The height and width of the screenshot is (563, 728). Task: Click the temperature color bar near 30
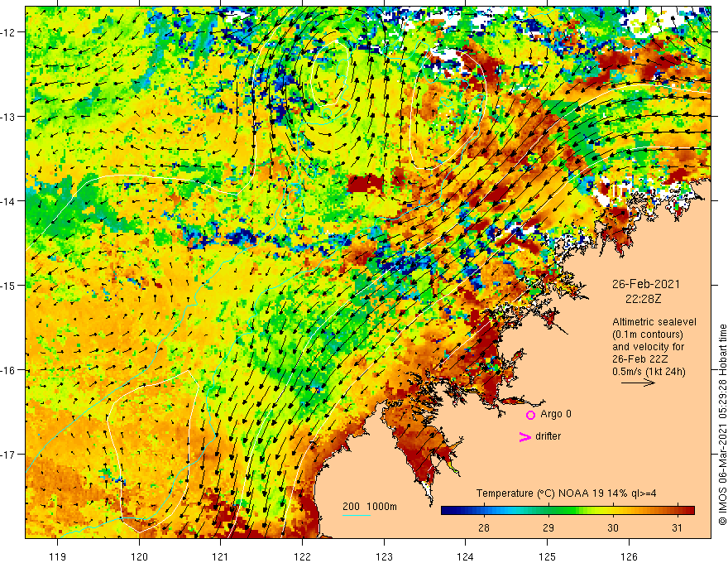point(613,511)
